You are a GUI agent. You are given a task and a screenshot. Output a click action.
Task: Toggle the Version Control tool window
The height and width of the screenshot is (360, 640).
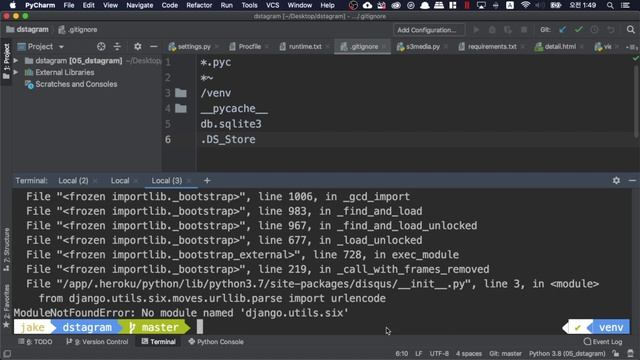pos(97,342)
